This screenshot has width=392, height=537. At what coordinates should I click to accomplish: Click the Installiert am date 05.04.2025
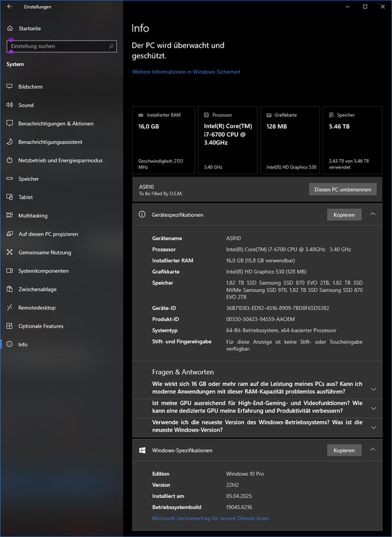(239, 496)
